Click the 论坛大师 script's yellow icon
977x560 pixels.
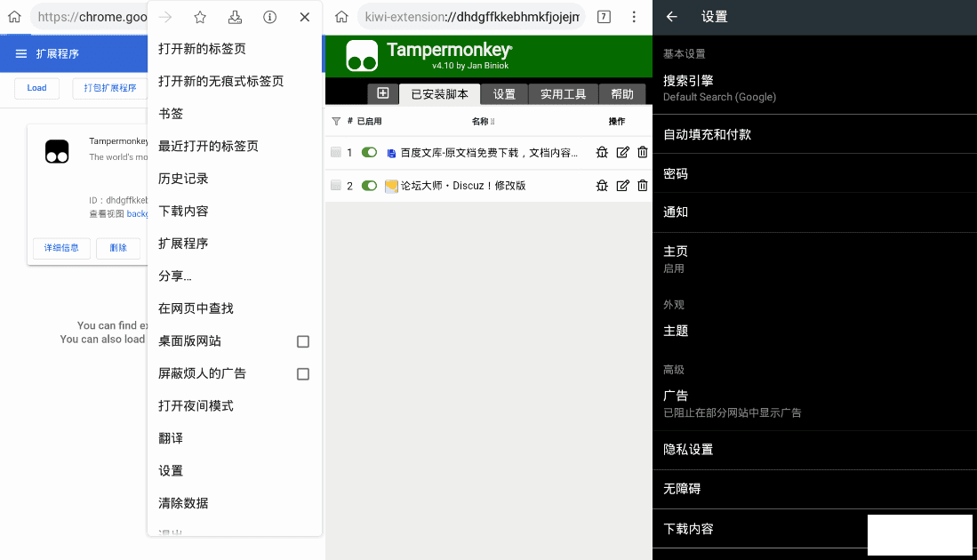coord(391,186)
